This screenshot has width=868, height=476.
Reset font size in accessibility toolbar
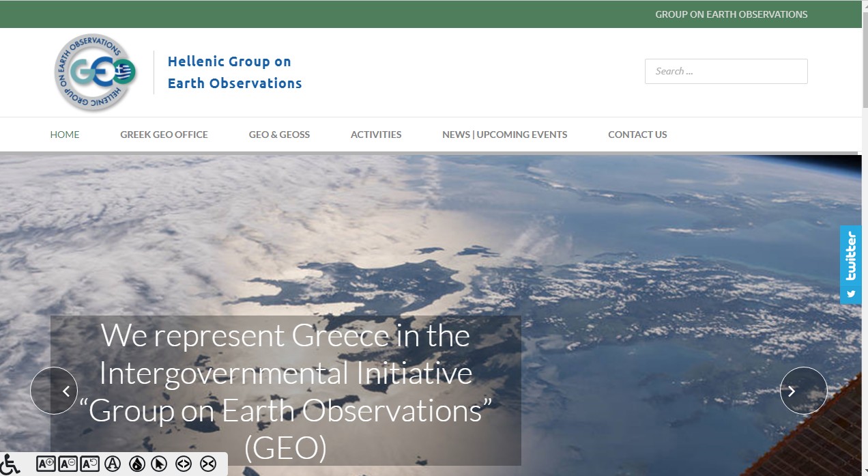click(x=89, y=464)
